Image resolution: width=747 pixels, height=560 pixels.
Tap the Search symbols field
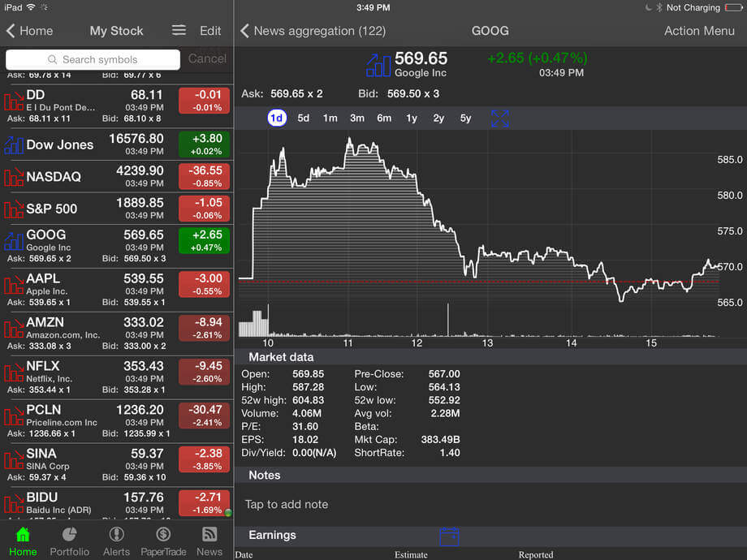click(x=93, y=59)
